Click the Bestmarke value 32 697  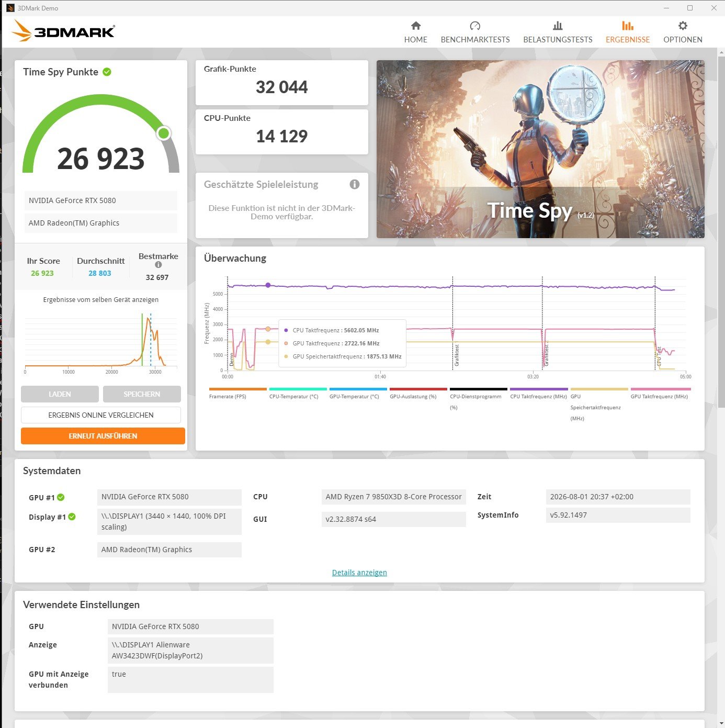point(157,277)
